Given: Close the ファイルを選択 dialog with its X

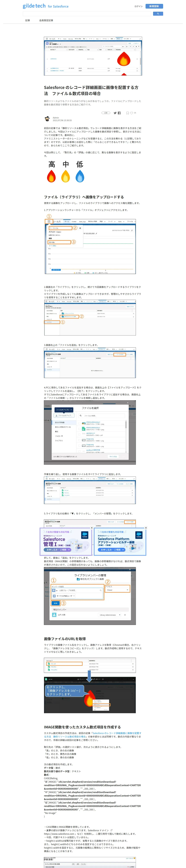Looking at the screenshot, I should (128, 403).
